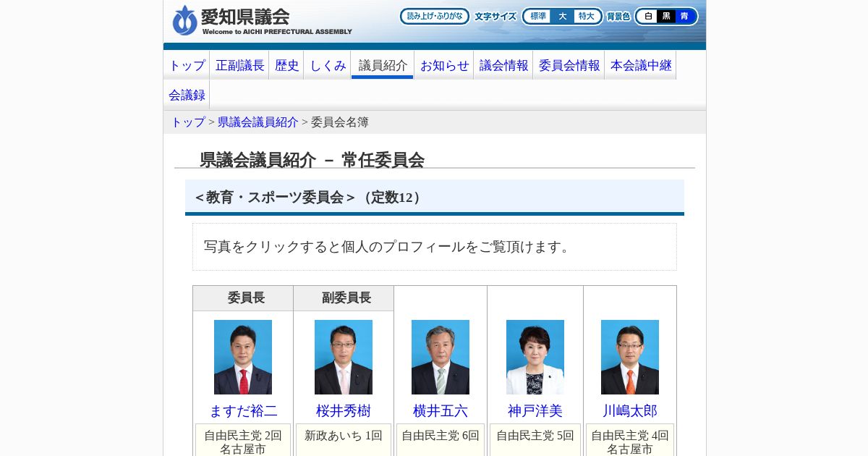Click the ますだ裕二 name link
The image size is (868, 456).
point(243,411)
